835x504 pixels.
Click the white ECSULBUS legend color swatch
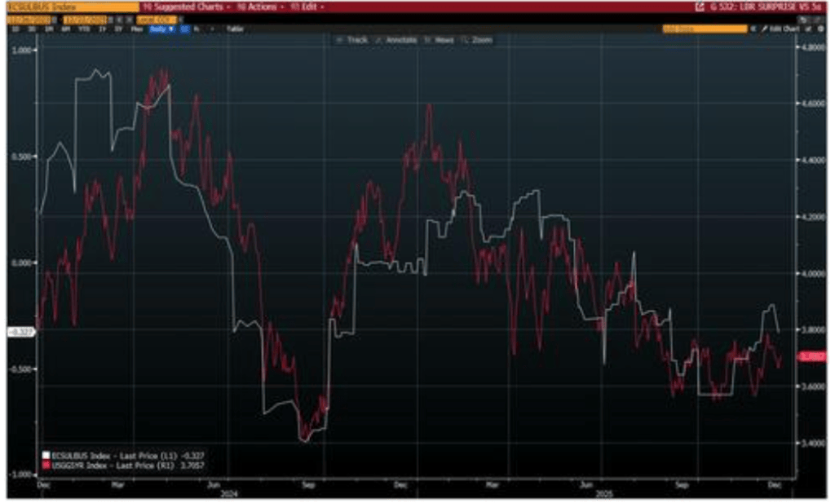pos(46,453)
